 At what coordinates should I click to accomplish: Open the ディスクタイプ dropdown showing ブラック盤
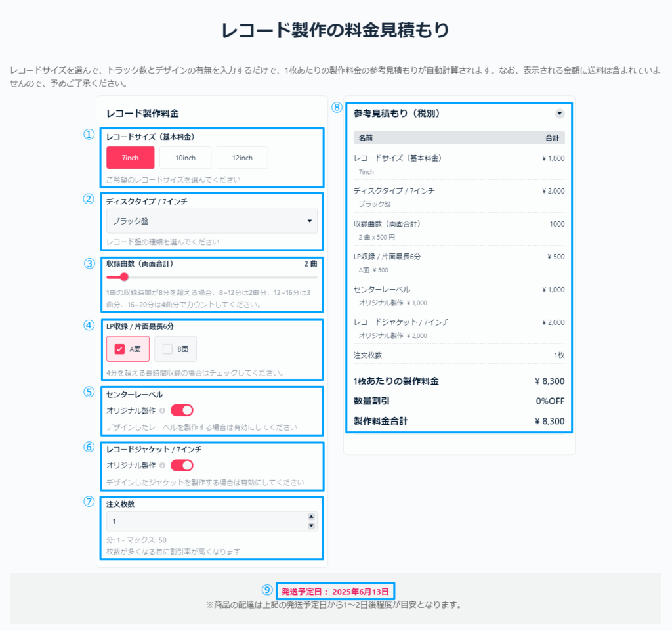pyautogui.click(x=211, y=221)
